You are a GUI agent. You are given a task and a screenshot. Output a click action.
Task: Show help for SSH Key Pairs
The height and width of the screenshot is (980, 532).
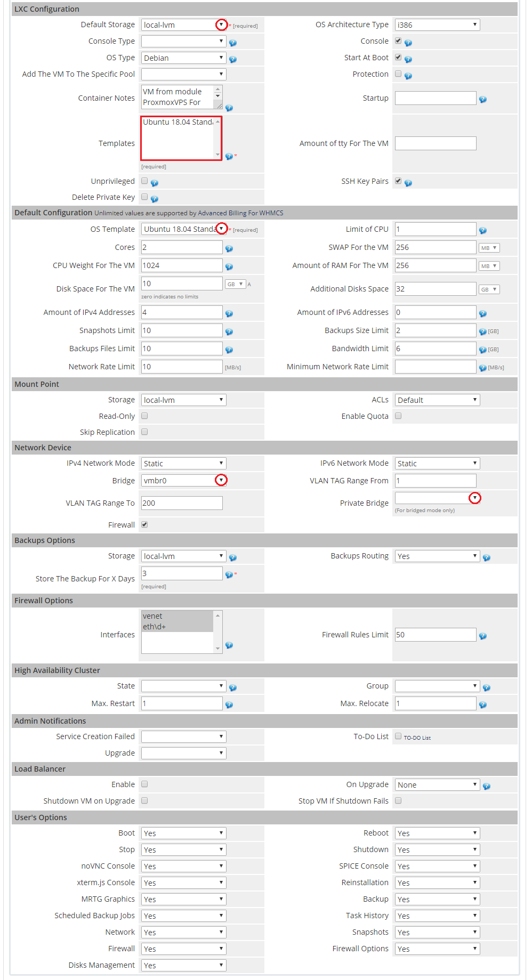(x=408, y=183)
